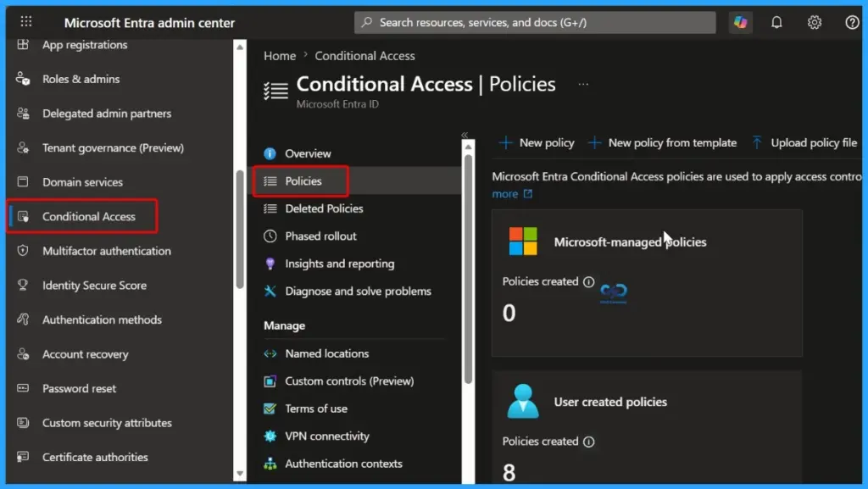Image resolution: width=868 pixels, height=489 pixels.
Task: Click the App registrations icon in sidebar
Action: tap(23, 45)
